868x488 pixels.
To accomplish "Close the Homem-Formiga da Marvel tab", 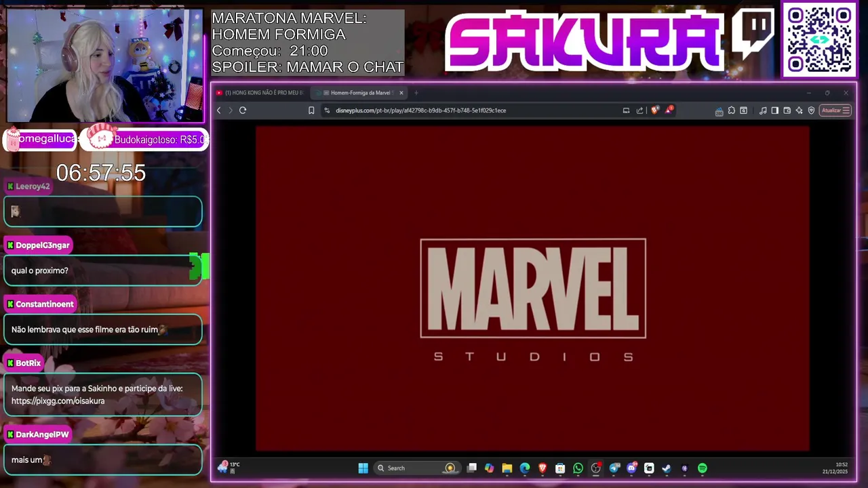I will coord(401,93).
